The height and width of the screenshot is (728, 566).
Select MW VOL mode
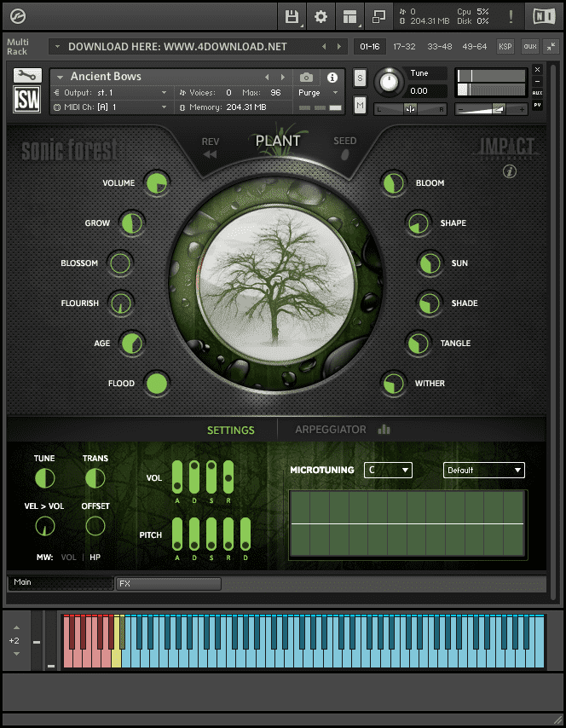click(69, 558)
